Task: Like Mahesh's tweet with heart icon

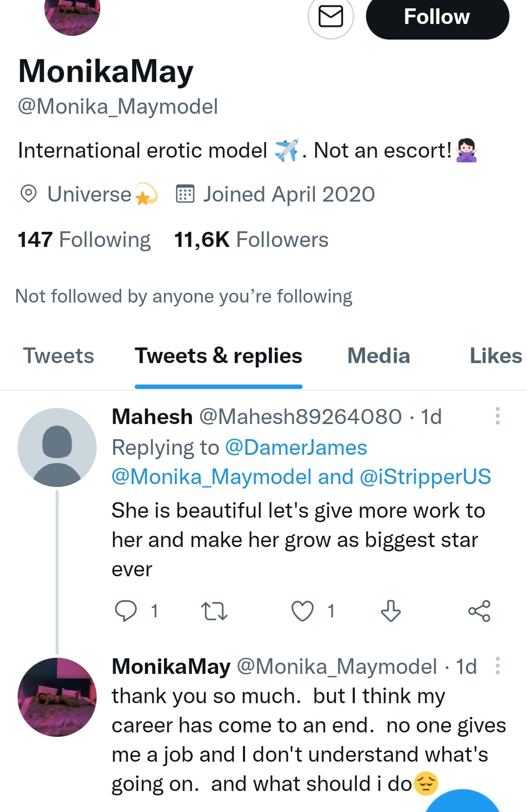Action: pyautogui.click(x=303, y=611)
